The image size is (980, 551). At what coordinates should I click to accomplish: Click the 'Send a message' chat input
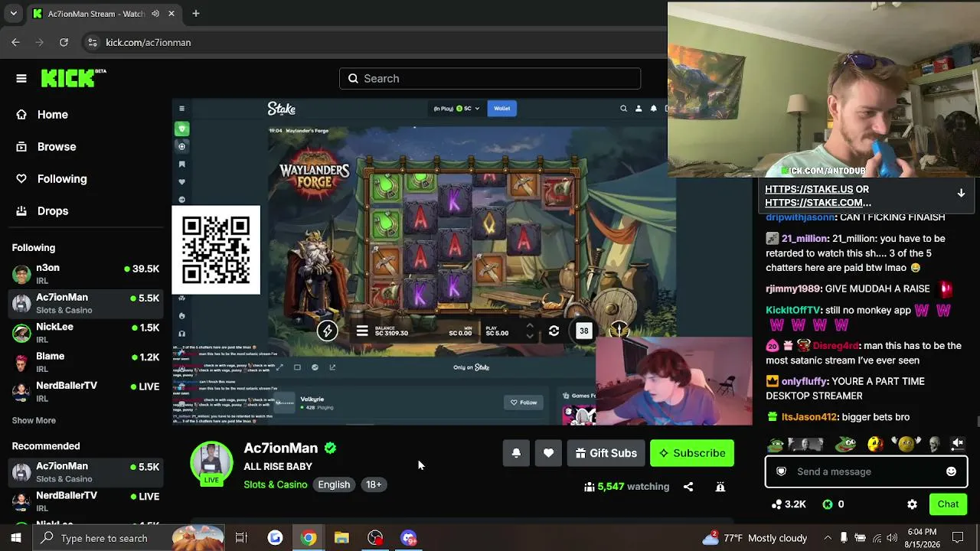pyautogui.click(x=866, y=472)
